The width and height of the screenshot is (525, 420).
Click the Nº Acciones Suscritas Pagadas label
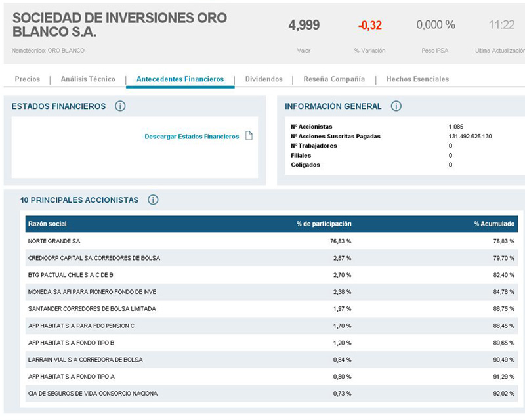coord(335,136)
